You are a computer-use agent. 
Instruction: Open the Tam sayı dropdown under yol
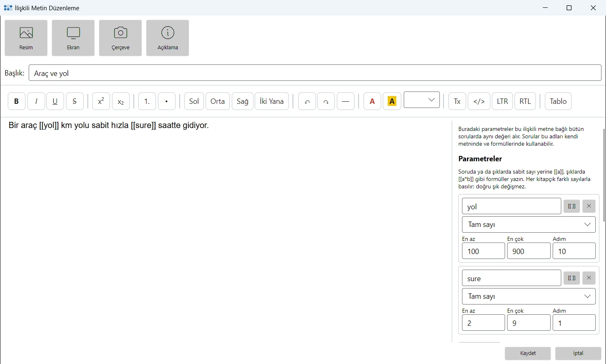point(528,224)
